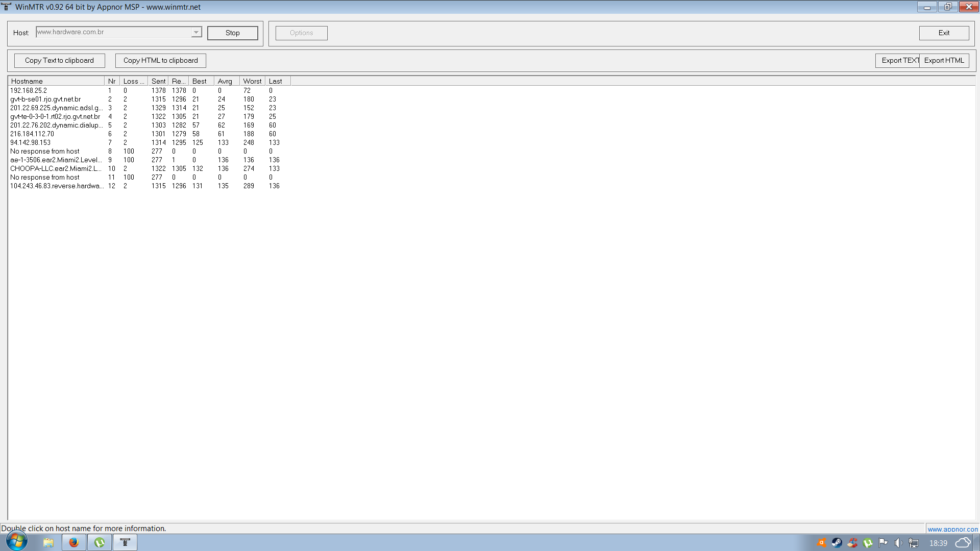Open the Action Center flag icon
The height and width of the screenshot is (551, 980).
883,543
